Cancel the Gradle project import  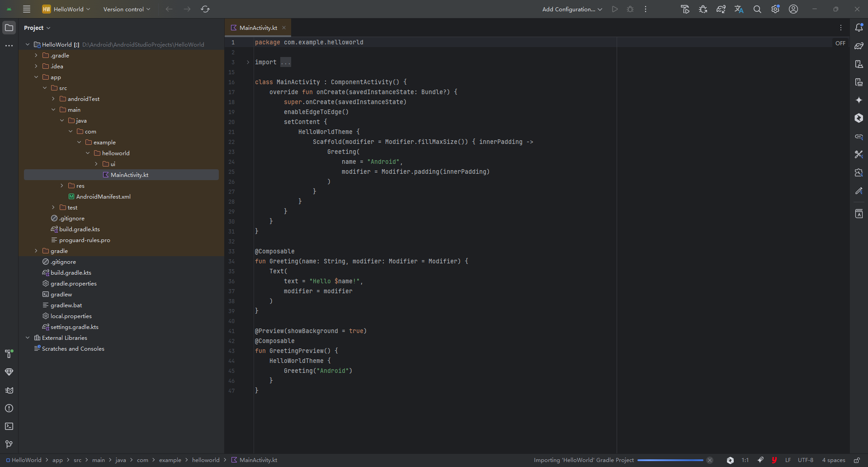pos(710,460)
